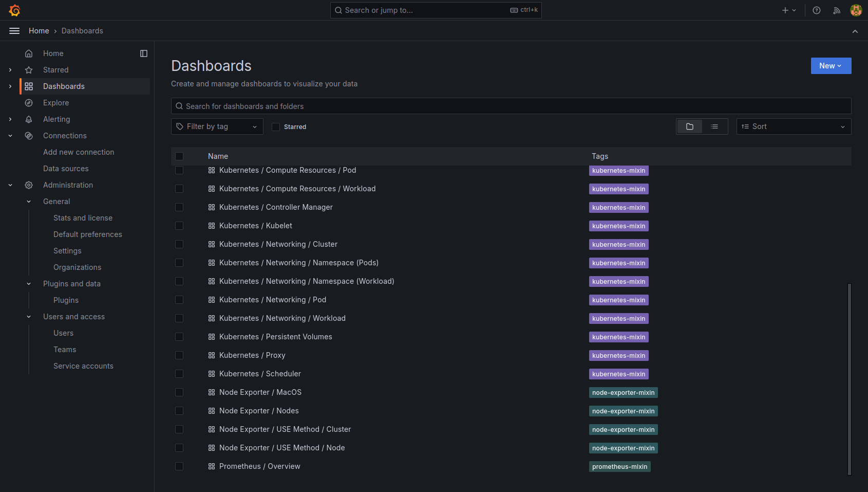The height and width of the screenshot is (492, 868).
Task: Click dashboard icon beside Kubernetes / Proxy
Action: point(212,355)
